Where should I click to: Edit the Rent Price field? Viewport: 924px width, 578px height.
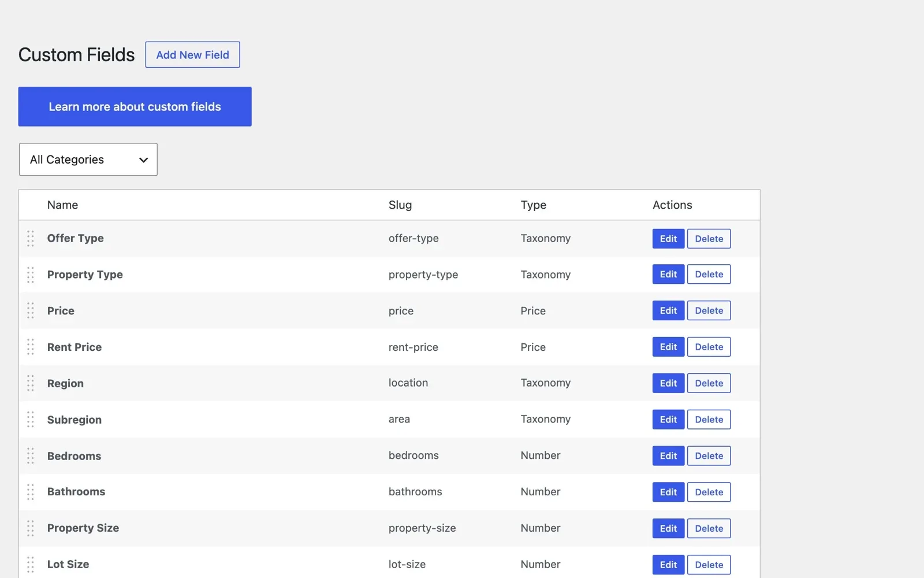668,347
